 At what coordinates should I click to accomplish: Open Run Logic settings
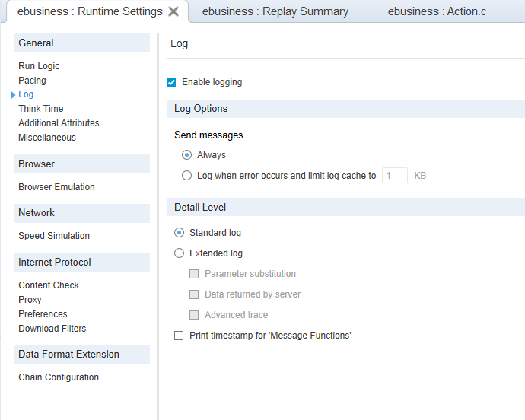(39, 66)
